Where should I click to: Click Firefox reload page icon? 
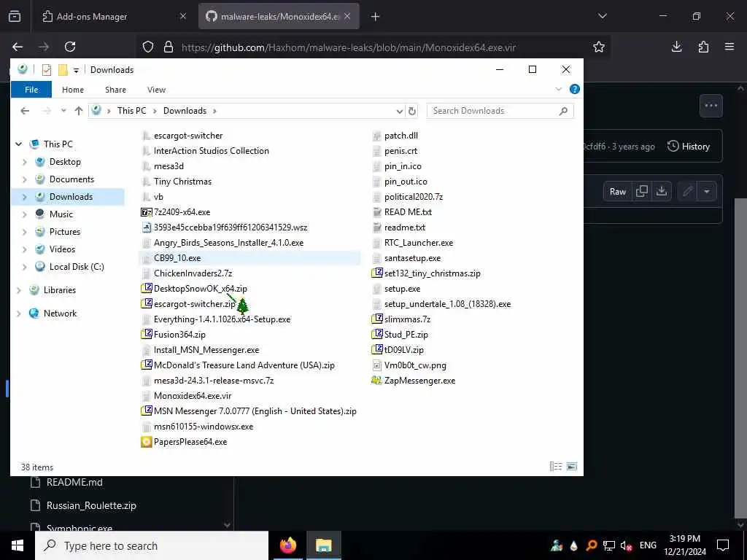(70, 47)
